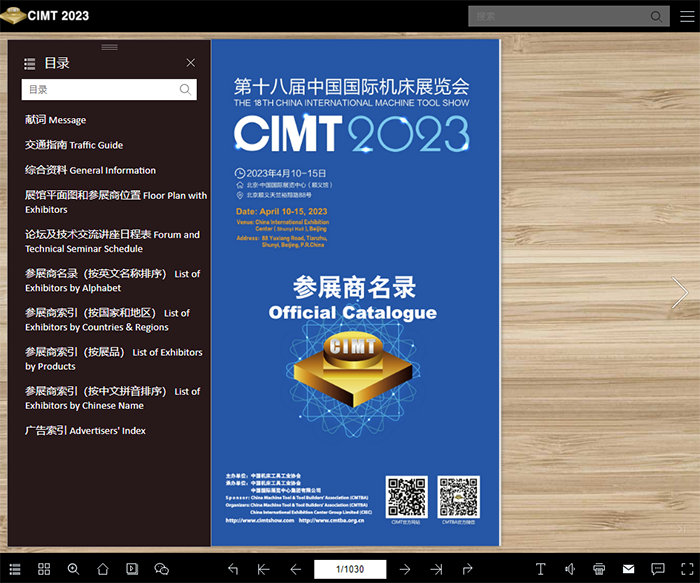
Task: Jump to first page
Action: pos(263,569)
